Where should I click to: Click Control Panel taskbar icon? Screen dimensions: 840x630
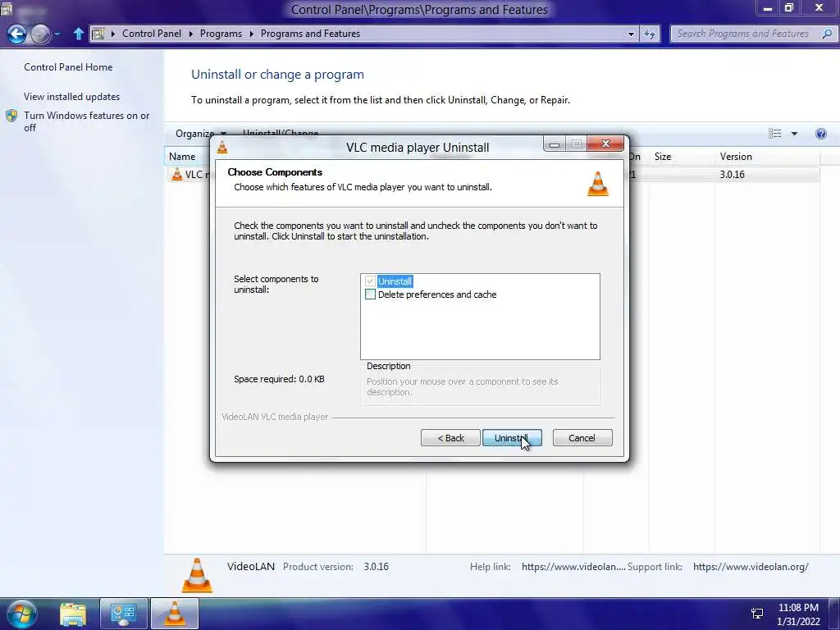click(123, 614)
